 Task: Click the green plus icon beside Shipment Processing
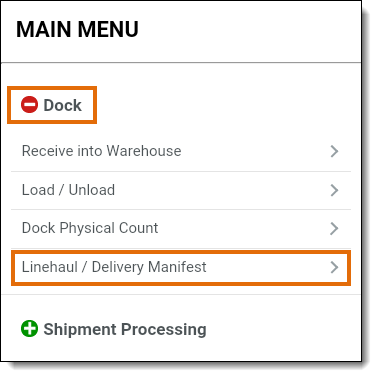tap(29, 329)
